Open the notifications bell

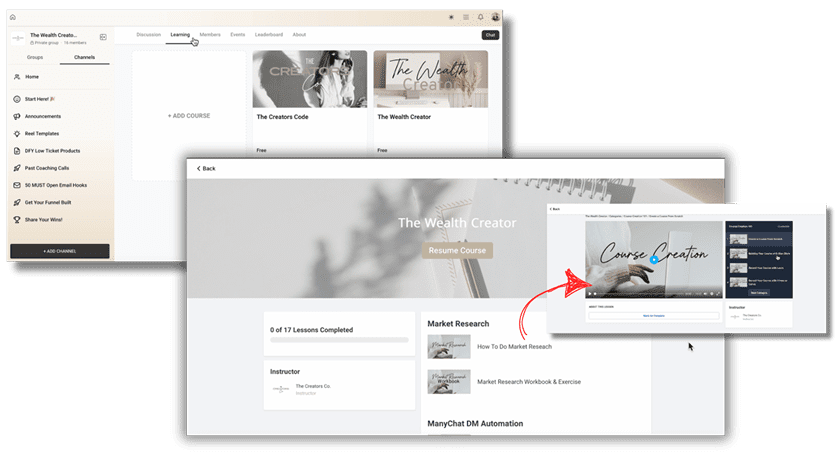point(480,17)
